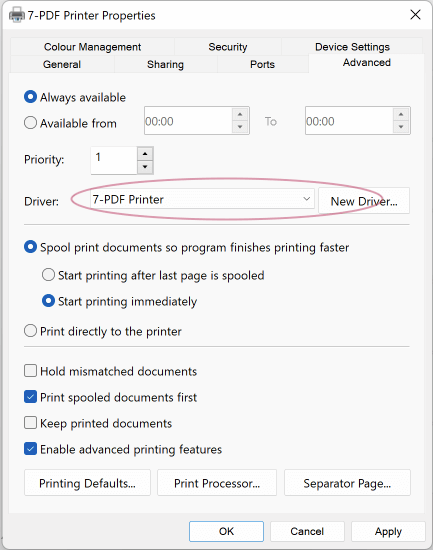433x550 pixels.
Task: Open Printing Defaults settings
Action: click(x=87, y=483)
